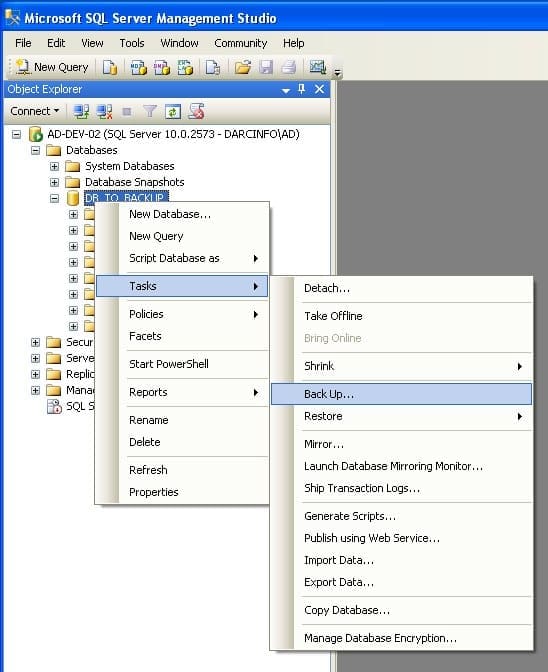Open the Policies submenu

click(x=183, y=314)
